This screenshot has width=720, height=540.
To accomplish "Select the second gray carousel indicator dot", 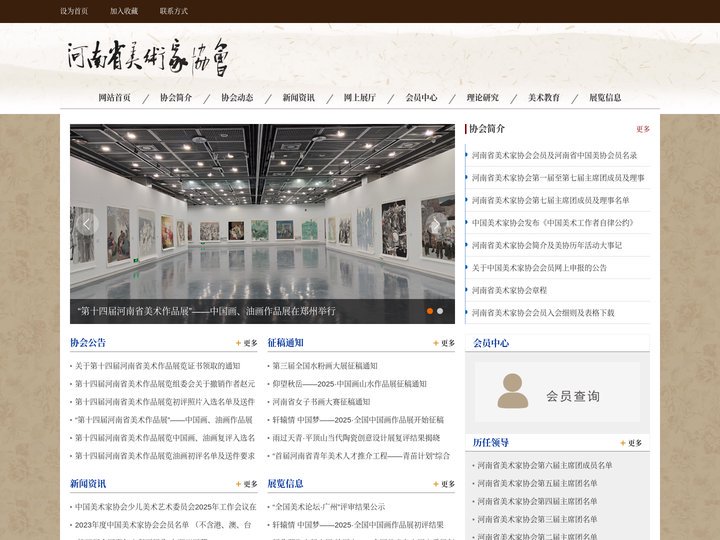I will click(440, 311).
